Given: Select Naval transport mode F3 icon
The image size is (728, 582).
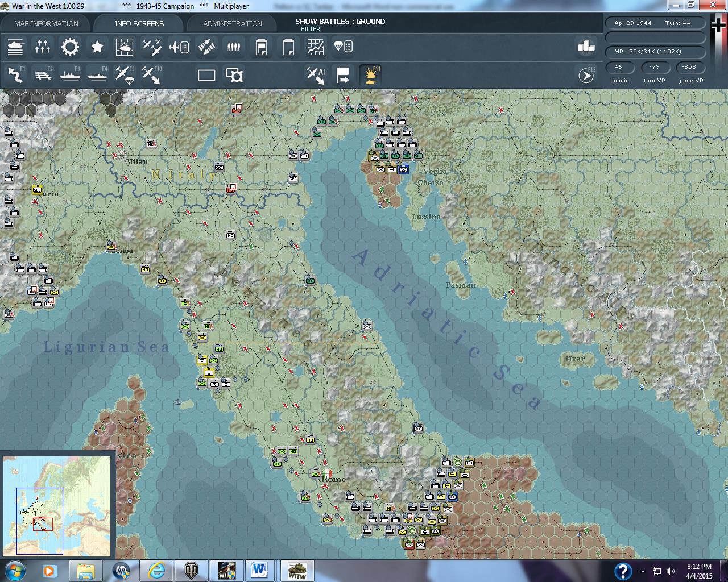Looking at the screenshot, I should pos(70,75).
